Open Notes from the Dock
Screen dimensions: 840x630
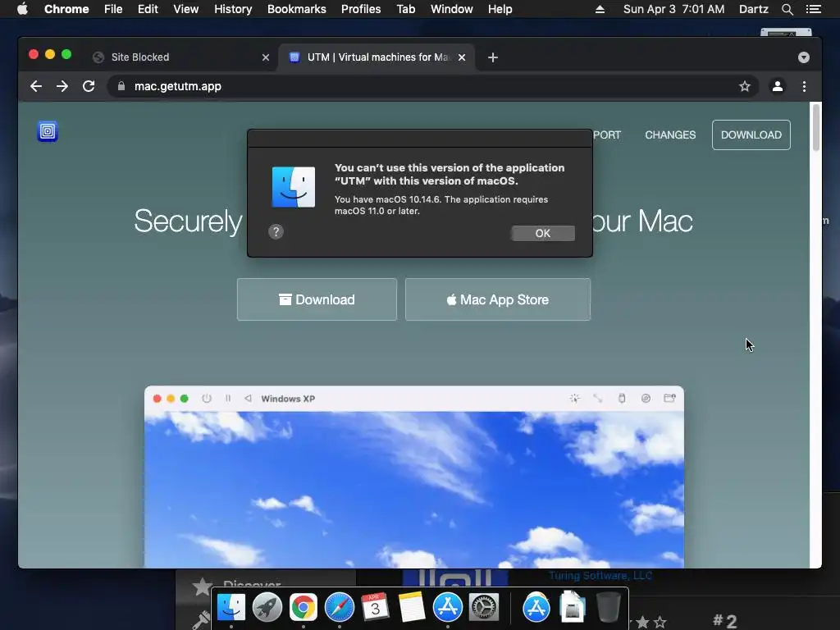(412, 608)
